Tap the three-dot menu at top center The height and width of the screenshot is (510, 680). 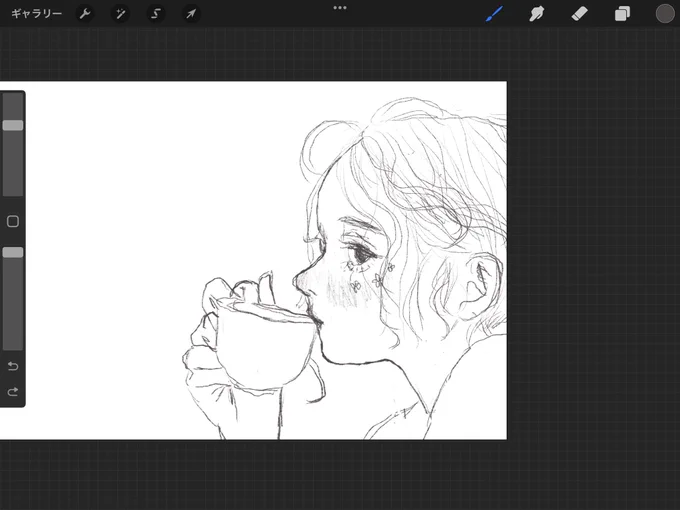[340, 8]
